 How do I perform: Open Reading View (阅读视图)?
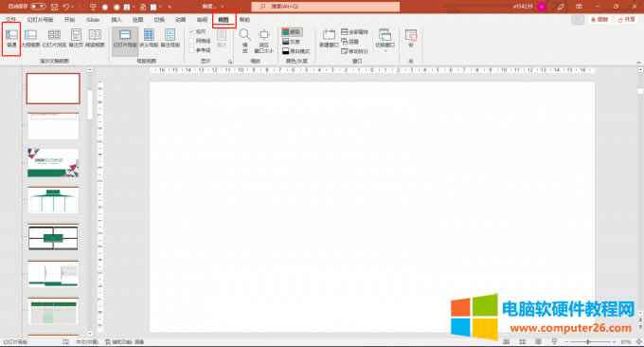point(95,38)
